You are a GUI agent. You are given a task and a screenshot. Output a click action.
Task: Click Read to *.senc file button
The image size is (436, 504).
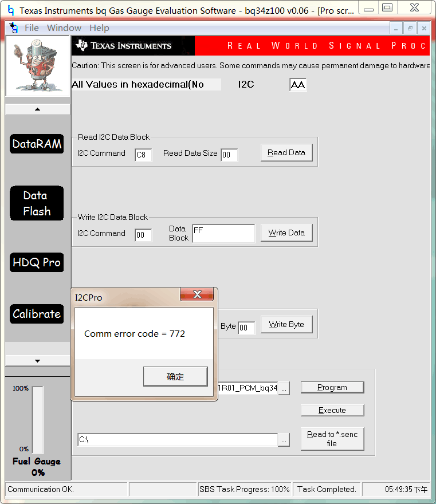332,439
